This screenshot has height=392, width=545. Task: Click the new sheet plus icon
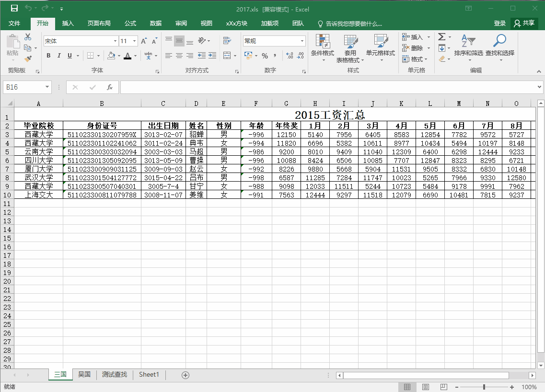pyautogui.click(x=186, y=375)
